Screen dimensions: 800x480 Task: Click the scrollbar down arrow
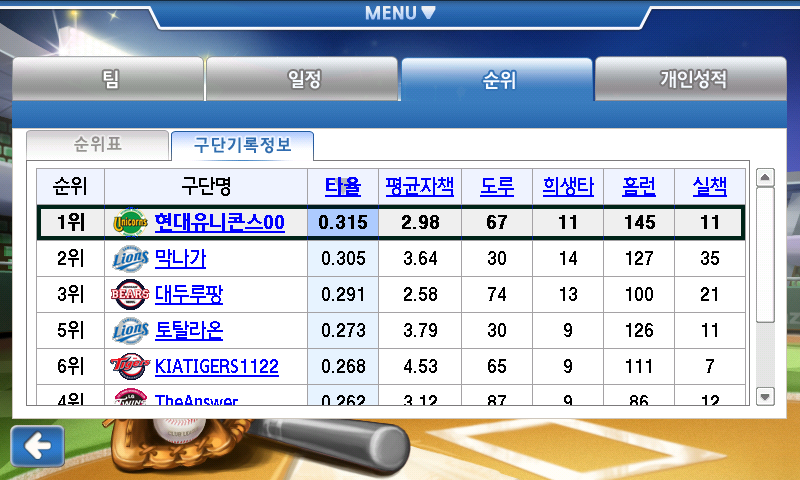click(x=765, y=396)
